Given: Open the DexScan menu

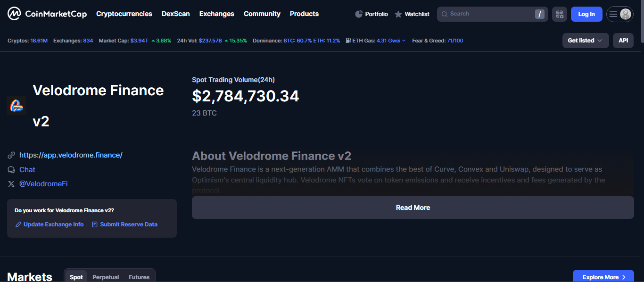Looking at the screenshot, I should pos(176,14).
